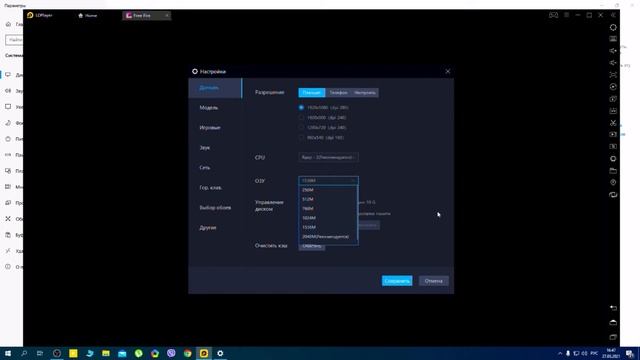Start video recording from the sidebar icon
640x360 pixels.
(613, 134)
